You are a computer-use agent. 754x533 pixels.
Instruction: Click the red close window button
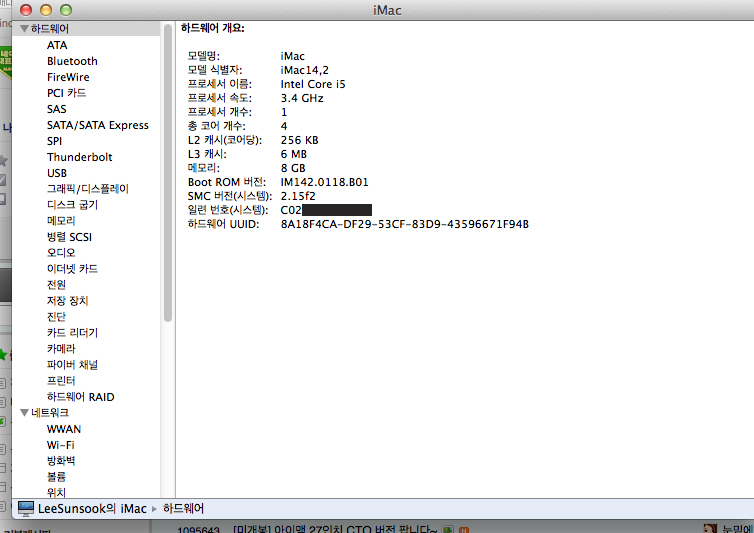tap(27, 8)
